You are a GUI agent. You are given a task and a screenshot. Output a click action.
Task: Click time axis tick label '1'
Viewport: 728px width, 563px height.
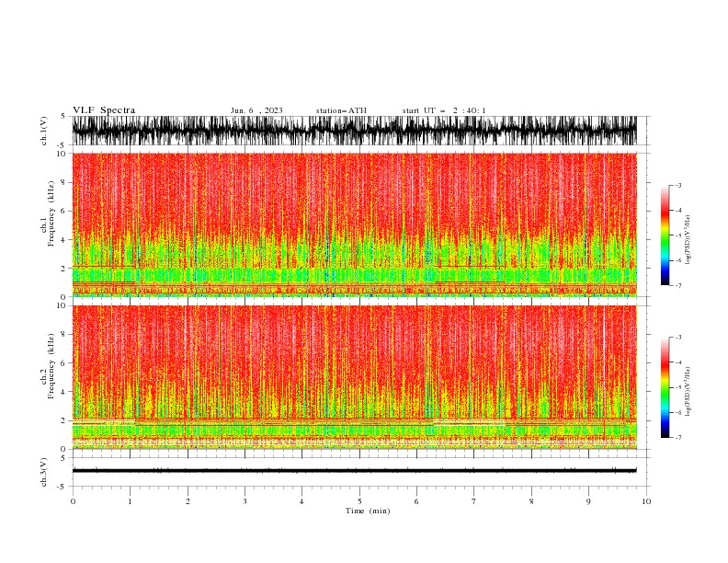[x=130, y=501]
